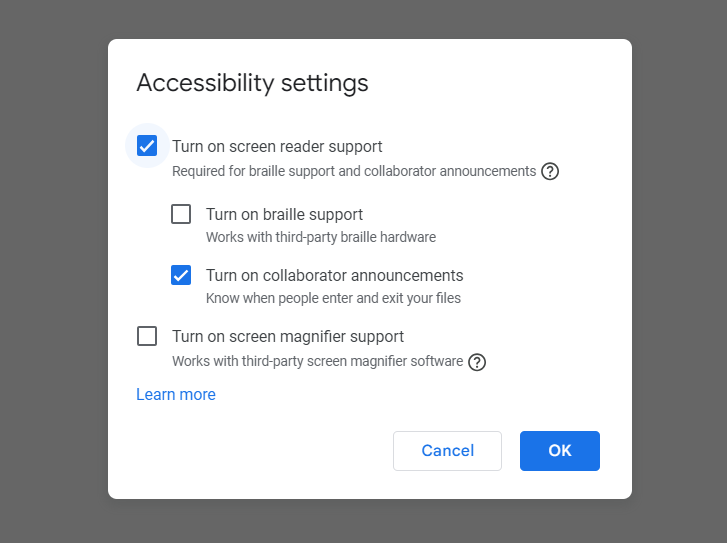The height and width of the screenshot is (543, 727).
Task: Open help icon beside screen reader description
Action: (550, 171)
